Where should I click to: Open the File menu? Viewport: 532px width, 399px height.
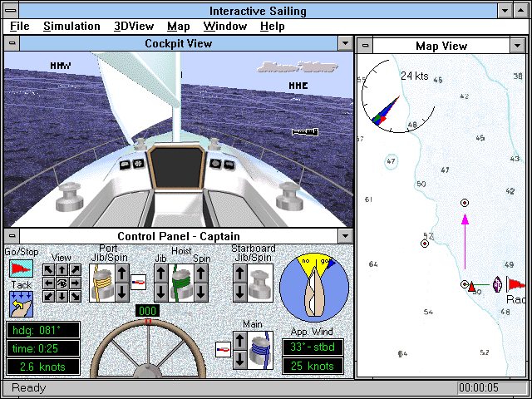(20, 26)
